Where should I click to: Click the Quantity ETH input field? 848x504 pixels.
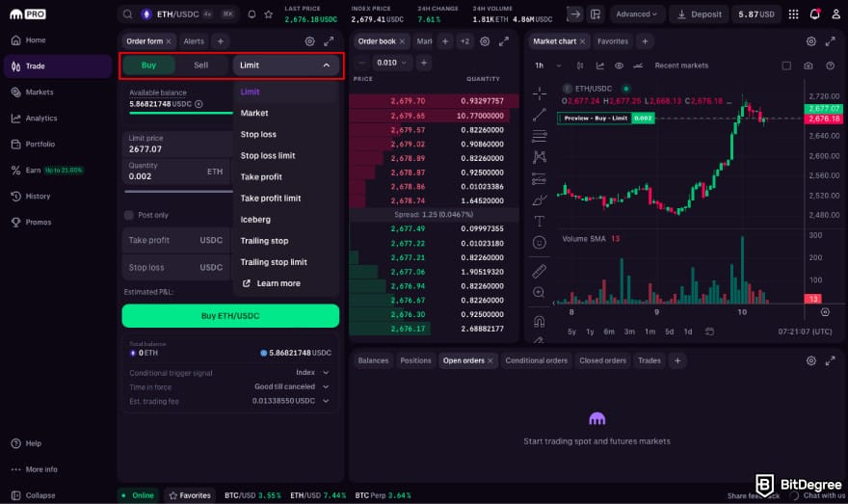pos(177,172)
